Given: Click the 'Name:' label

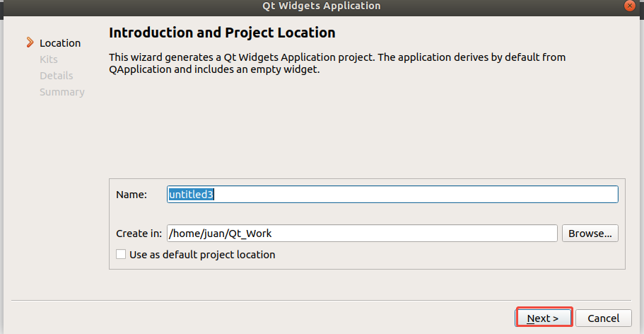Looking at the screenshot, I should [131, 195].
